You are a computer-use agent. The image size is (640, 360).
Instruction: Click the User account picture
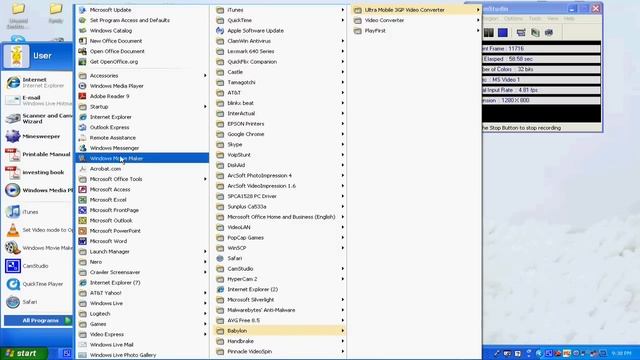[16, 56]
